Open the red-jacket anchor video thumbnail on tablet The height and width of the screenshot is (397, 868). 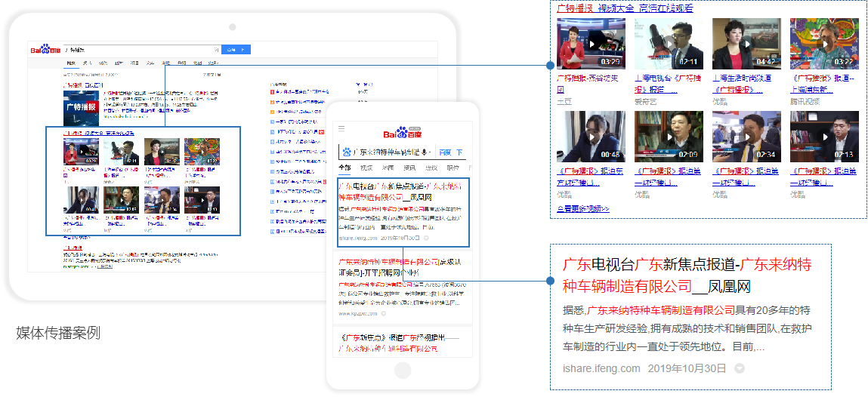click(x=81, y=152)
